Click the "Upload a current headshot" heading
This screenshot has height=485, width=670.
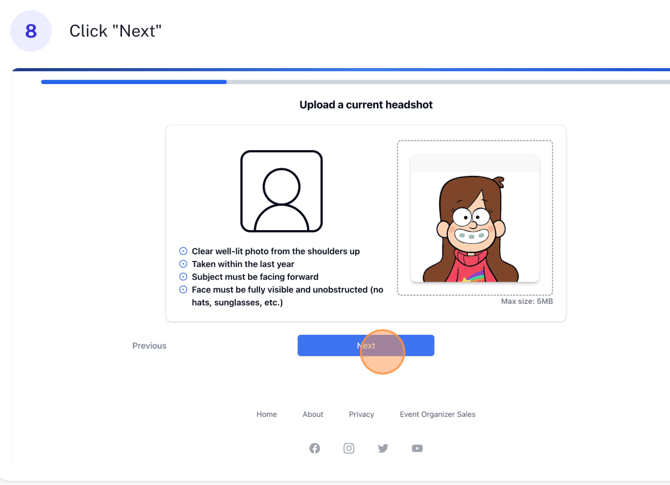point(366,105)
